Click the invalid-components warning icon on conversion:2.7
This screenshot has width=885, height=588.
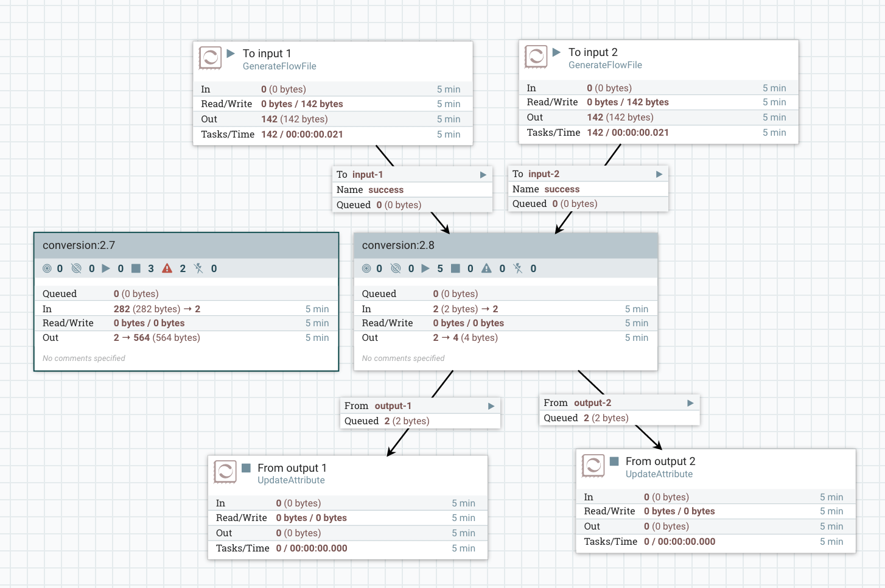click(x=167, y=268)
